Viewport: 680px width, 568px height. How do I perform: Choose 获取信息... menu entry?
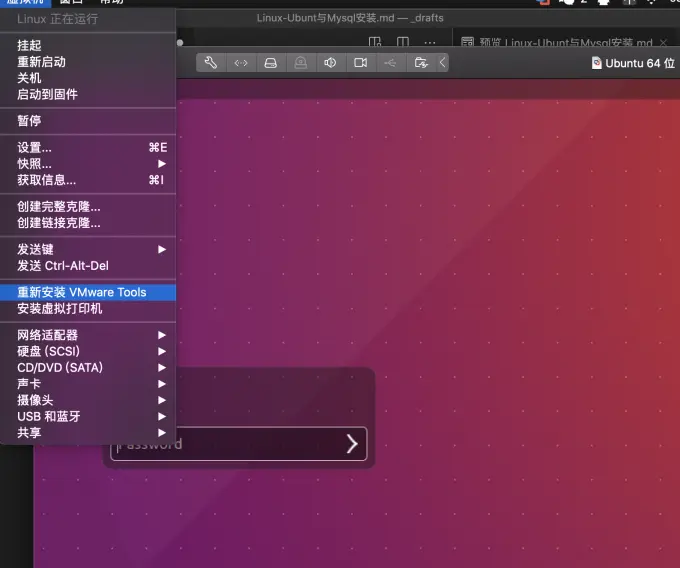click(x=88, y=180)
